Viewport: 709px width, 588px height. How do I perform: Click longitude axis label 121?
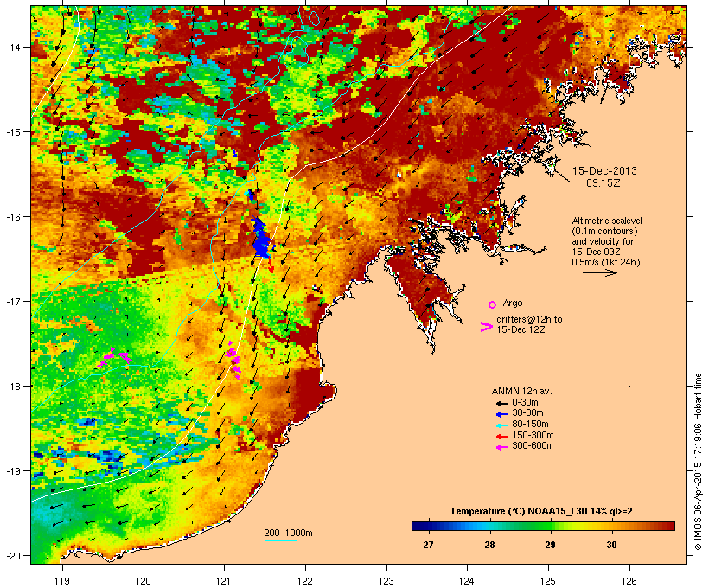pyautogui.click(x=224, y=581)
